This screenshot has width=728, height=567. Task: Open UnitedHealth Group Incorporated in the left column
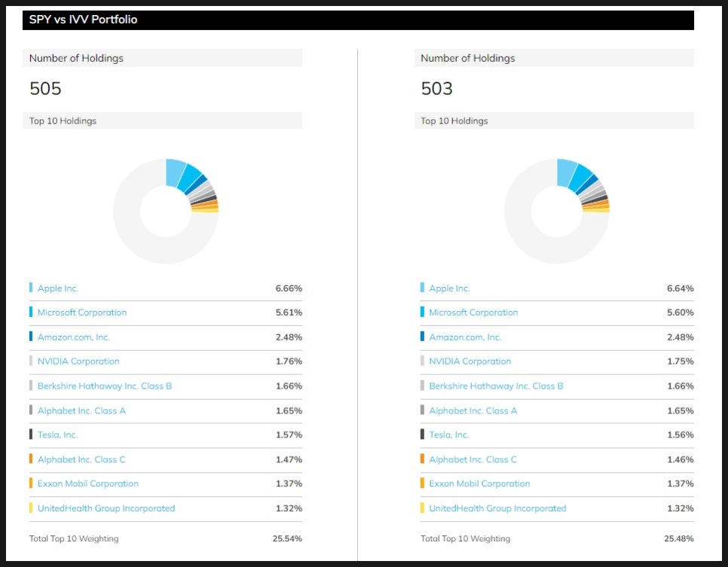click(106, 508)
